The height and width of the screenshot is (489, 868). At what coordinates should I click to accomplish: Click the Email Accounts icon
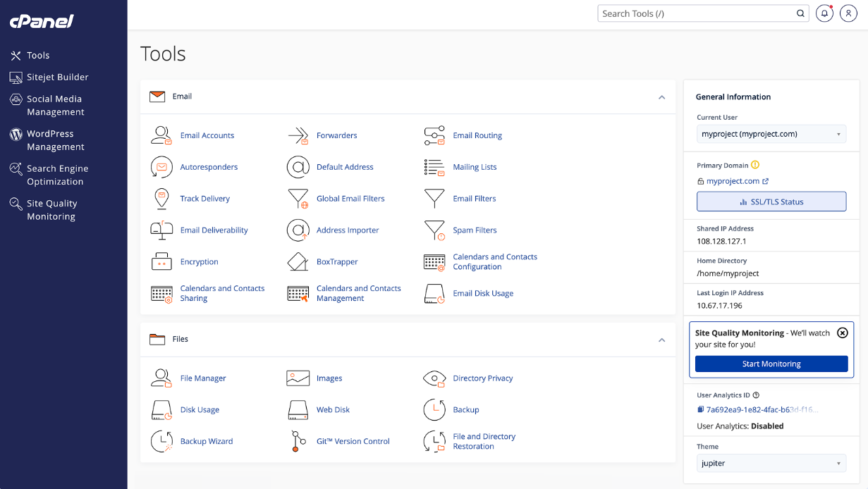[x=161, y=135]
